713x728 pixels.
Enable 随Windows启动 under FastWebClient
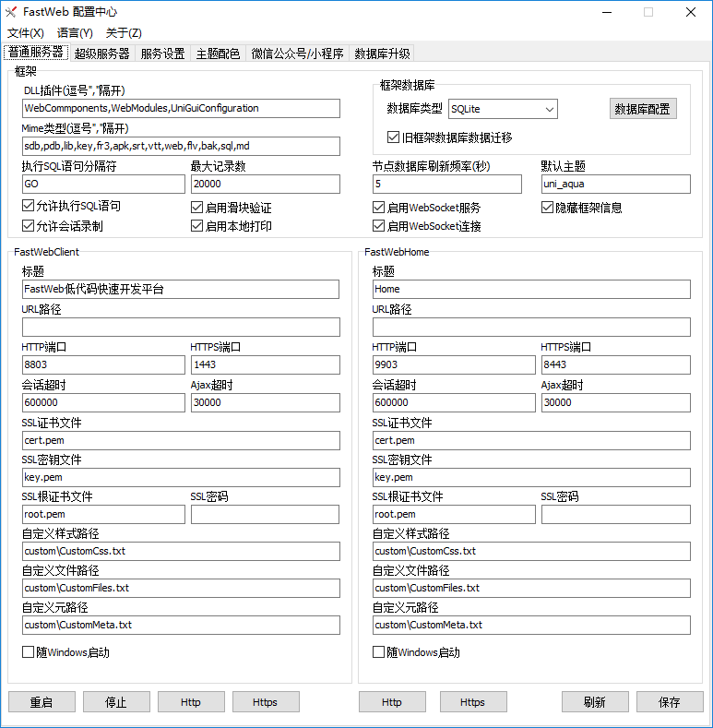(29, 652)
